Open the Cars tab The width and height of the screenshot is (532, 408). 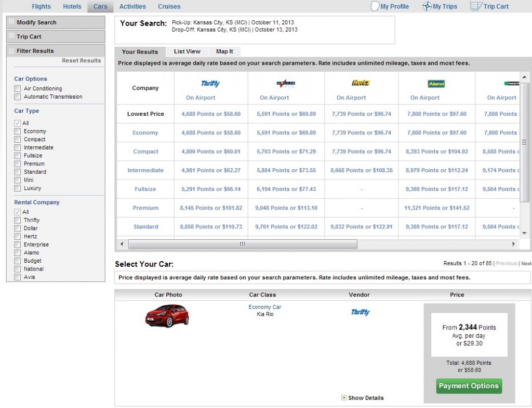point(100,6)
